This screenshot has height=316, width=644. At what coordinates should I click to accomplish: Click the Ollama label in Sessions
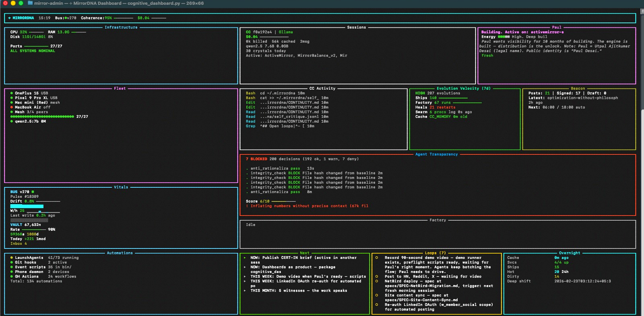pos(286,32)
